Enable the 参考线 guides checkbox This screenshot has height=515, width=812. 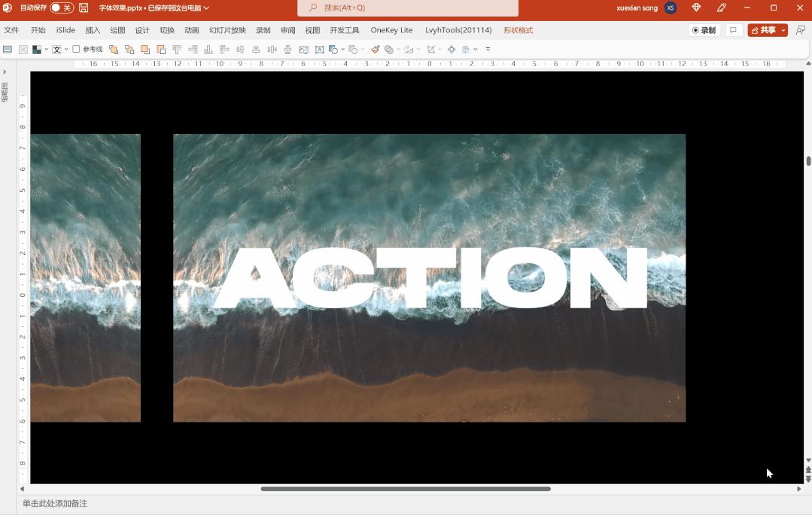click(76, 50)
